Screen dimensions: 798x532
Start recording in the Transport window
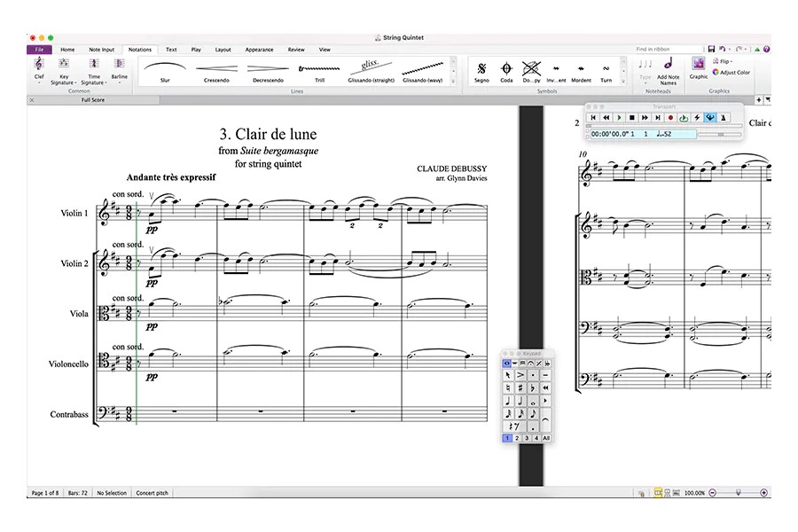[671, 118]
